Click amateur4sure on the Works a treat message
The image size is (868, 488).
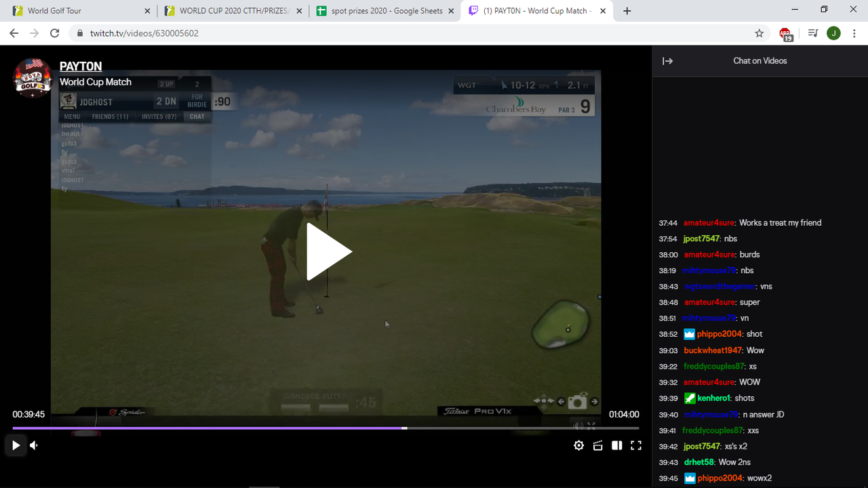click(x=709, y=223)
